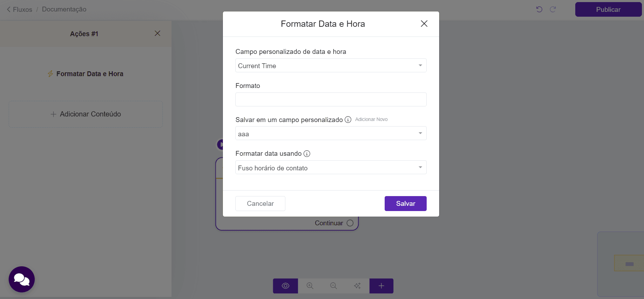Click the Formato input field

[x=331, y=99]
